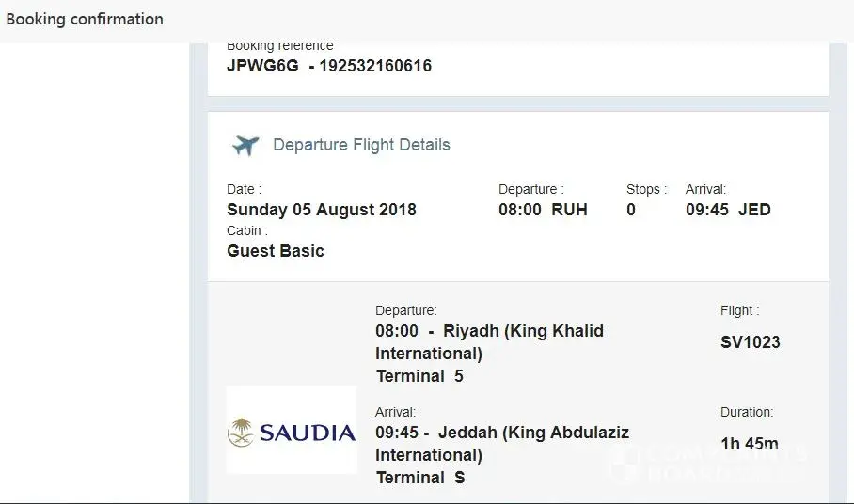Screen dimensions: 854x504
Task: Select the date Sunday 05 August 2018
Action: pyautogui.click(x=322, y=210)
